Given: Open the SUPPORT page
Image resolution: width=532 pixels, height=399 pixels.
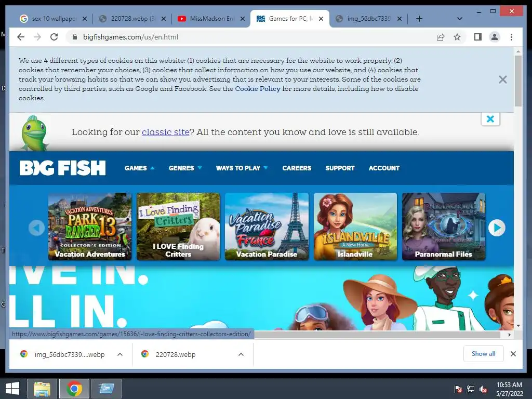Looking at the screenshot, I should pos(340,168).
